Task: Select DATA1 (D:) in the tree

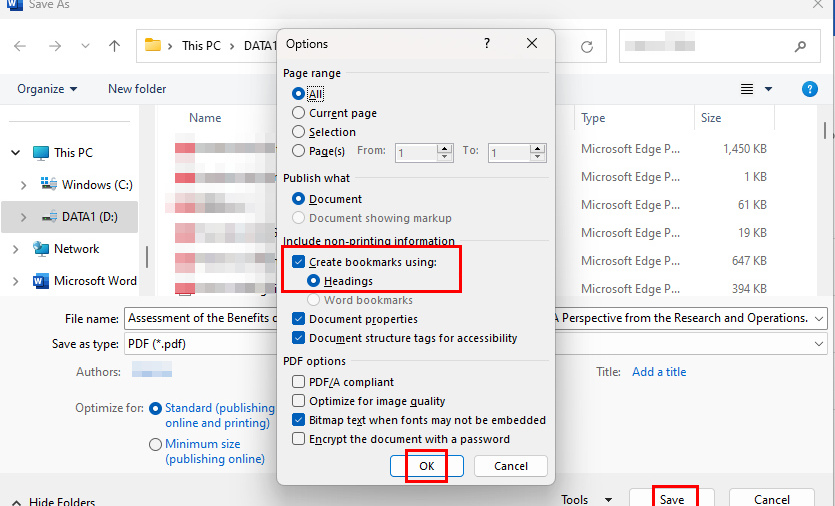Action: tap(89, 217)
